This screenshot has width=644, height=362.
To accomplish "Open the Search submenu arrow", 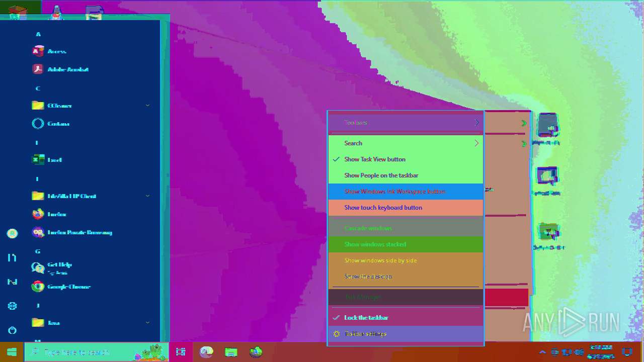I will click(x=476, y=143).
